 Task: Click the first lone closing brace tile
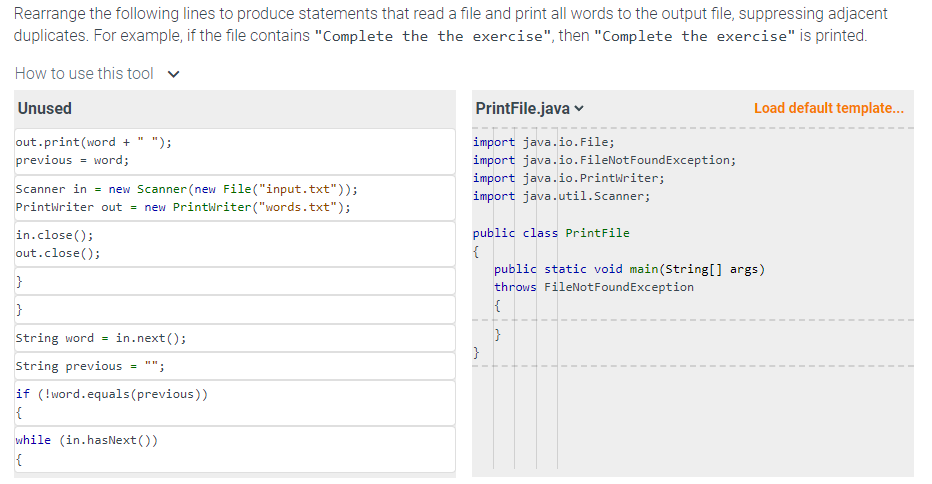pos(235,282)
